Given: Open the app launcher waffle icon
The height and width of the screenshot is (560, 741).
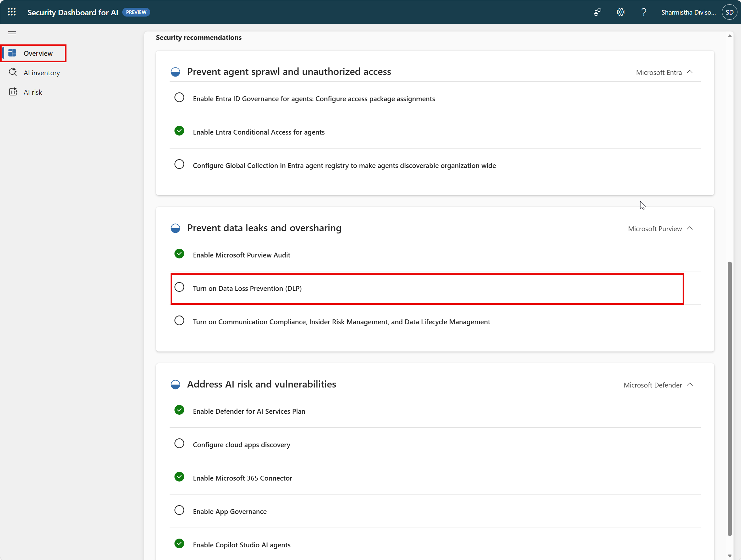Looking at the screenshot, I should pos(12,12).
